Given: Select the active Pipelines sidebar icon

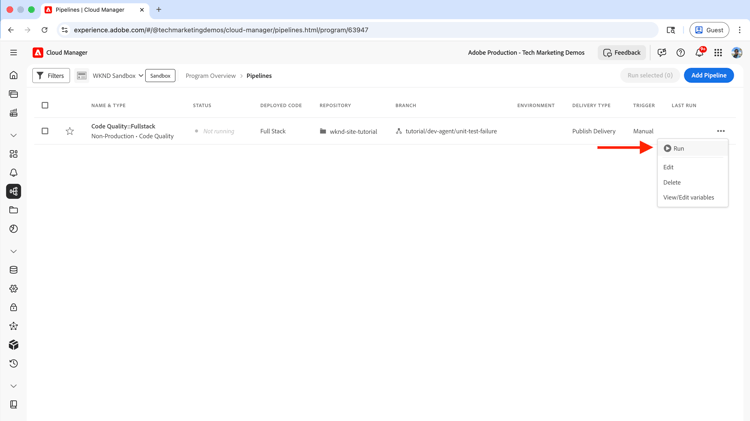Looking at the screenshot, I should pos(13,191).
